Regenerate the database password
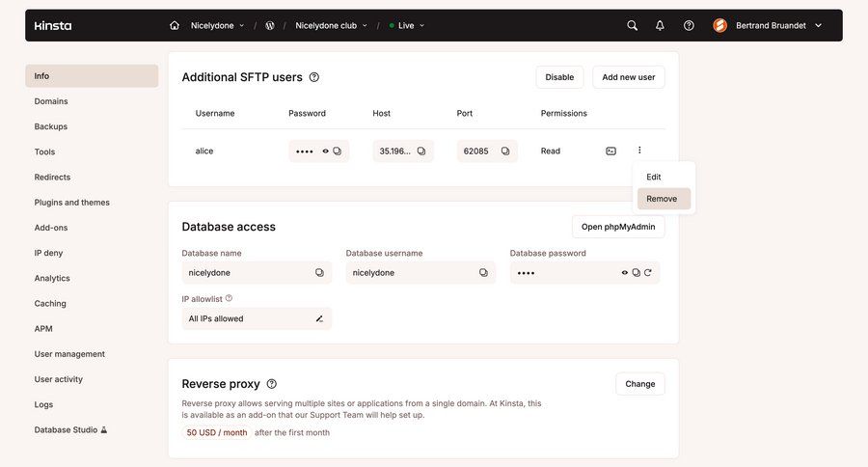The image size is (868, 467). point(648,272)
